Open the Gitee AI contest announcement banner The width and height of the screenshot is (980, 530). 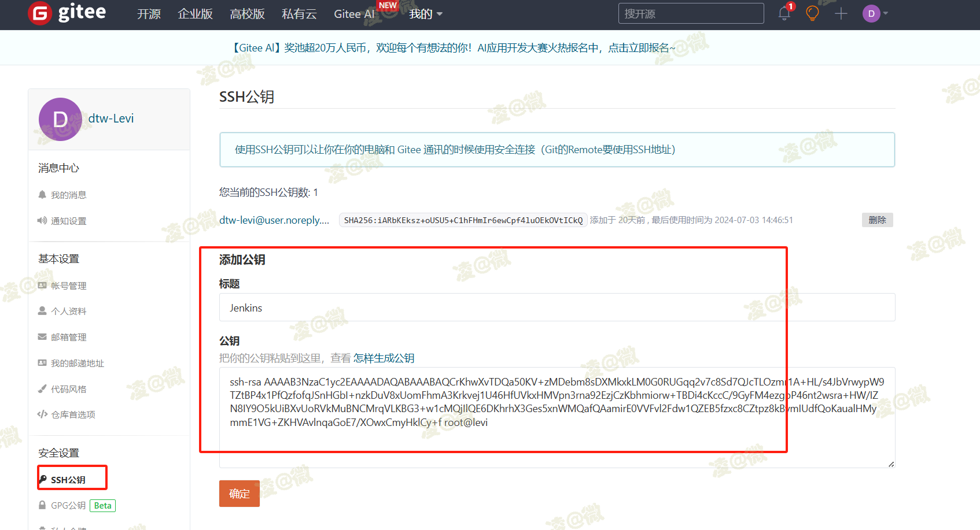[x=453, y=48]
